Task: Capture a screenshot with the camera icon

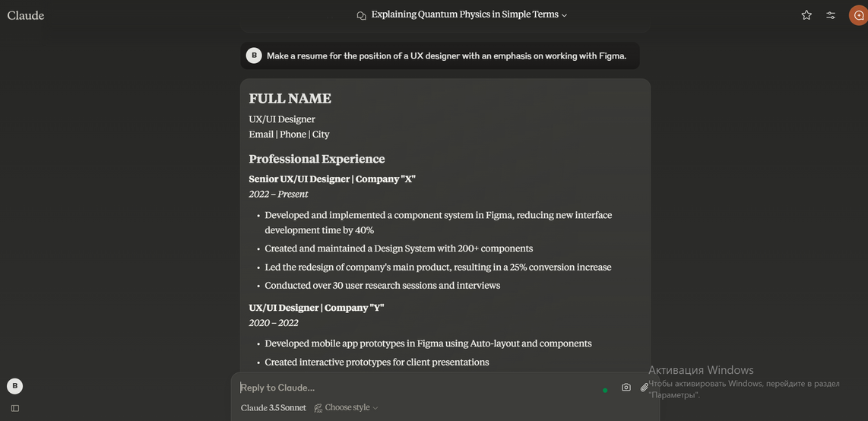Action: point(626,388)
